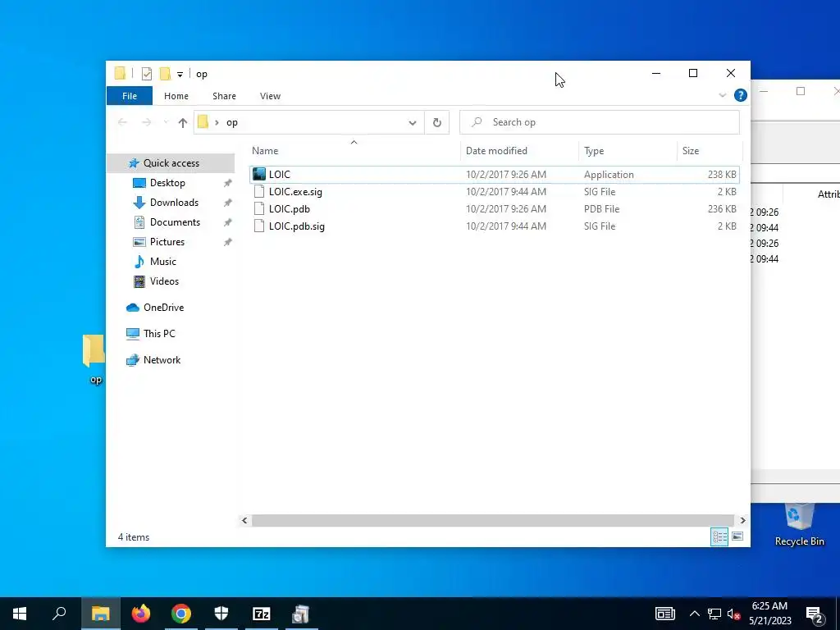Select This PC in navigation pane
The height and width of the screenshot is (630, 840).
coord(159,334)
